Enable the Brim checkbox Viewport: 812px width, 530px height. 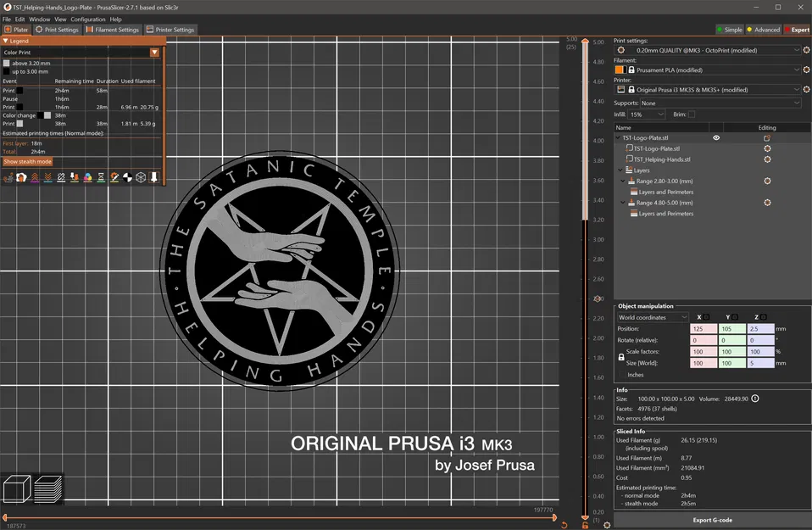pyautogui.click(x=692, y=114)
